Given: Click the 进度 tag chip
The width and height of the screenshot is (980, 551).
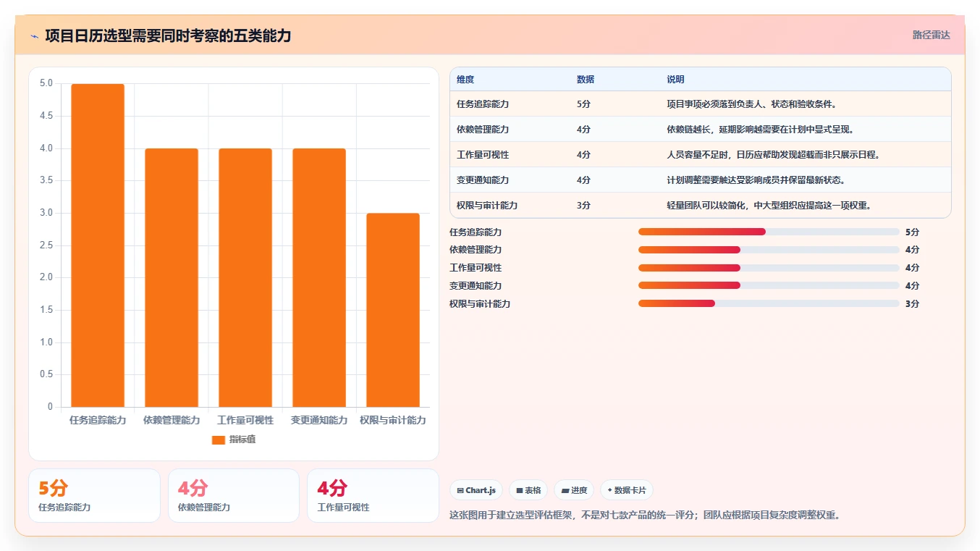Looking at the screenshot, I should [x=574, y=490].
